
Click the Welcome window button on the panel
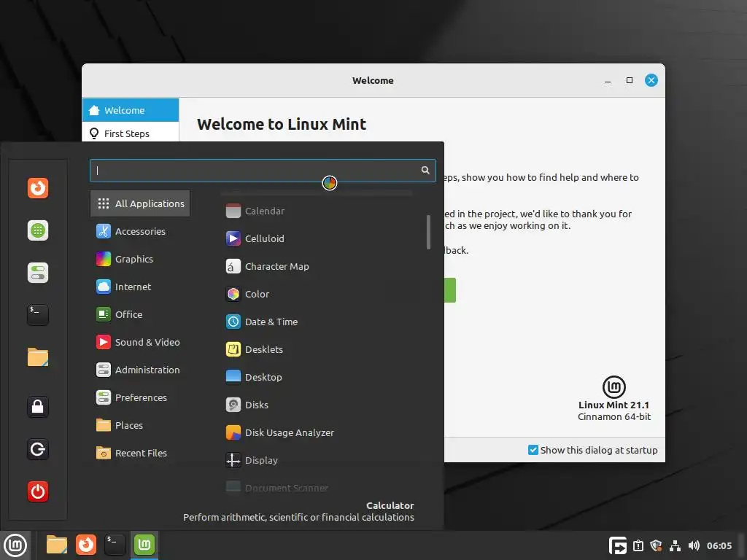pyautogui.click(x=144, y=545)
